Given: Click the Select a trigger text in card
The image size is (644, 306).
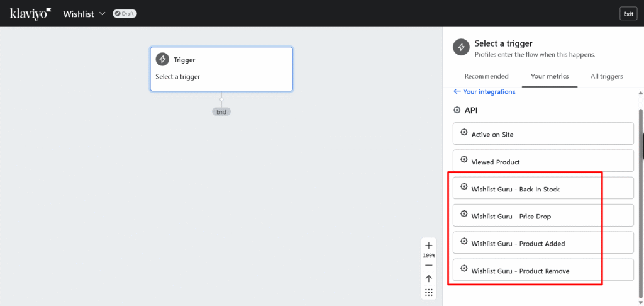Looking at the screenshot, I should pos(178,77).
